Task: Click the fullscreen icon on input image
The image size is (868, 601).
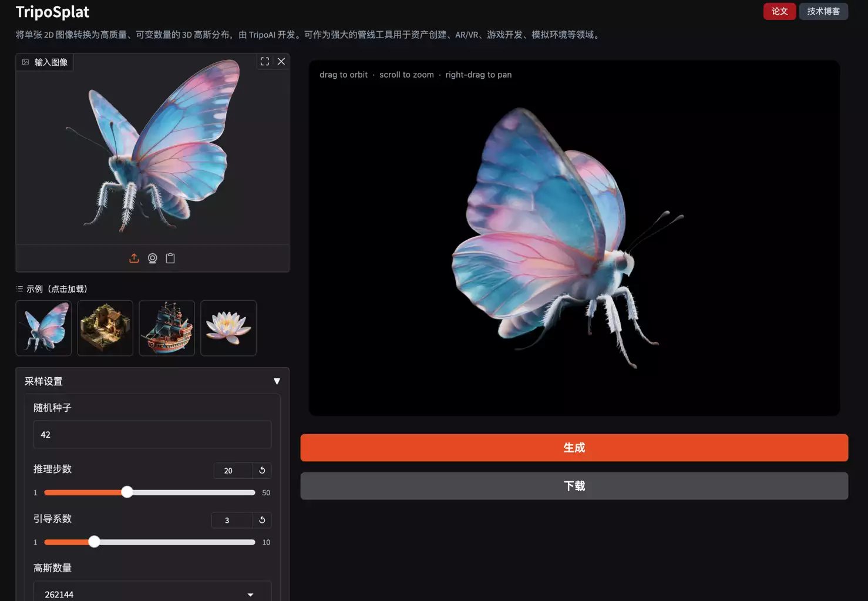Action: pos(265,62)
